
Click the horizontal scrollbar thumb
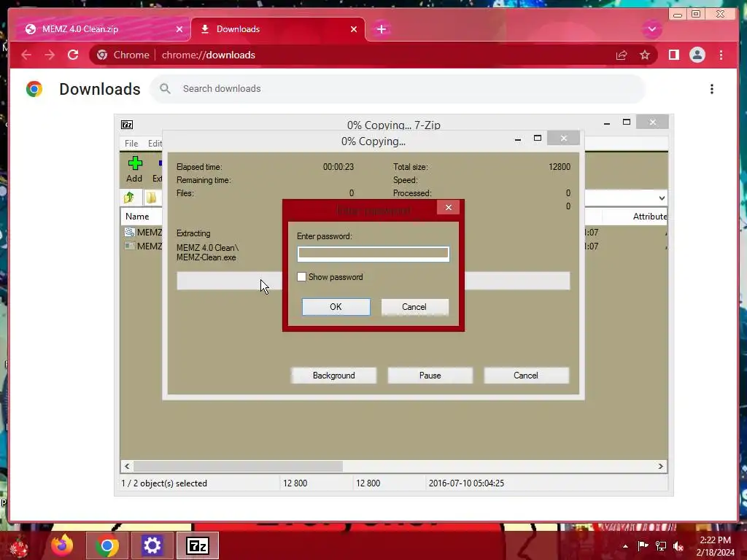[238, 466]
